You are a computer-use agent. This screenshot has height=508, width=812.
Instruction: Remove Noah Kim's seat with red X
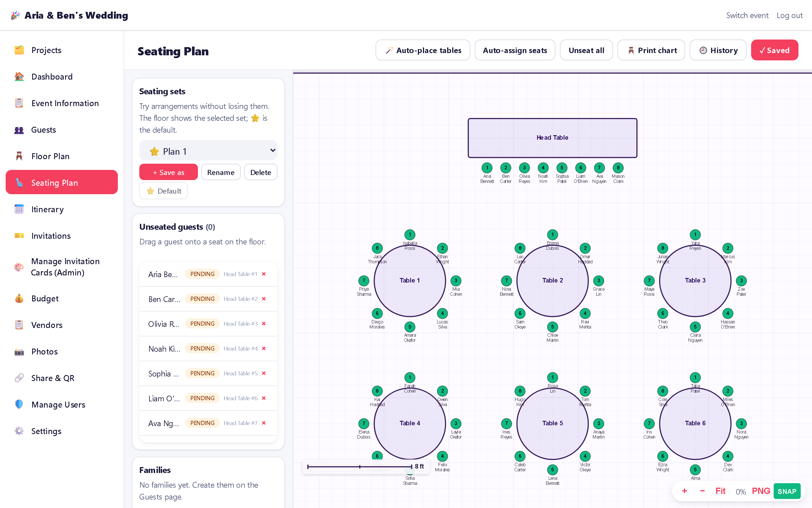264,349
